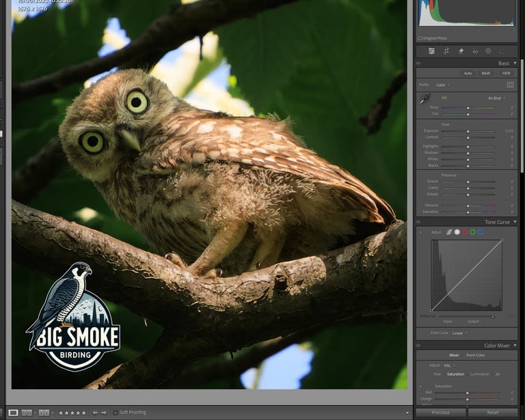Viewport: 525px width, 420px height.
Task: Select the Healing eraser tool
Action: 461,51
